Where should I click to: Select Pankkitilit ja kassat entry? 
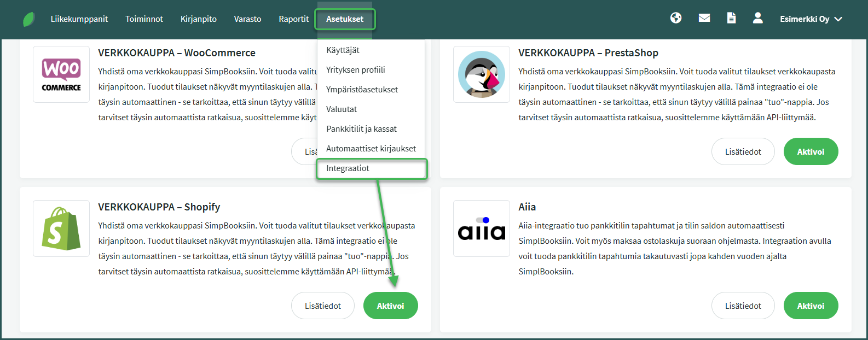[x=371, y=129]
